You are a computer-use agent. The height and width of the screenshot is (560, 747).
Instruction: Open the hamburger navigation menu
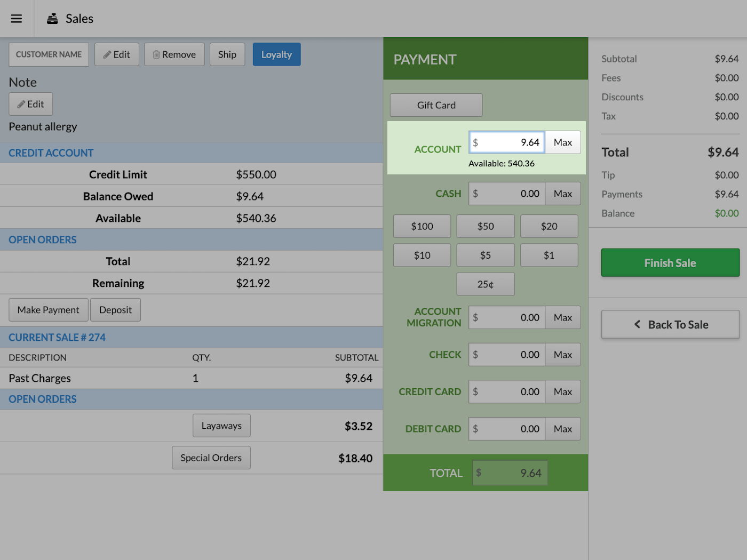click(16, 18)
